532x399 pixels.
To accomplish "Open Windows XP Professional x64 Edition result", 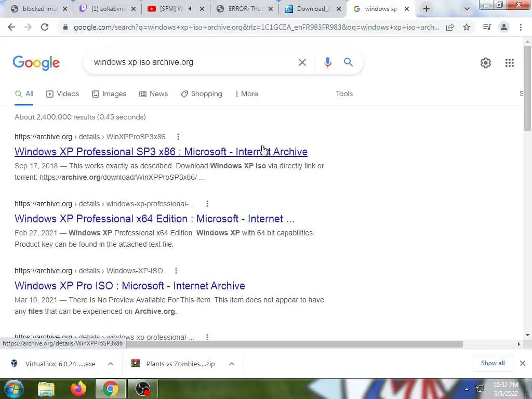I will tap(154, 219).
